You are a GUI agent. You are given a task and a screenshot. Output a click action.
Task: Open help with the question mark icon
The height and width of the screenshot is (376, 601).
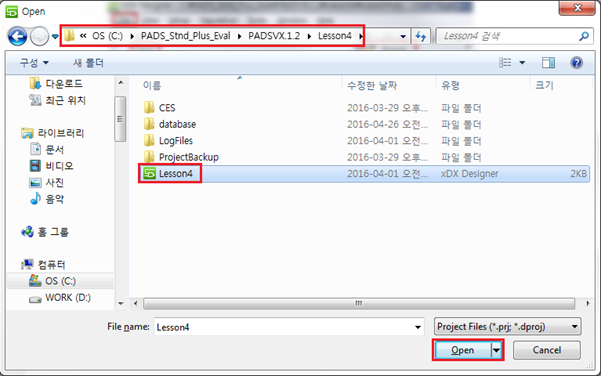pyautogui.click(x=576, y=62)
